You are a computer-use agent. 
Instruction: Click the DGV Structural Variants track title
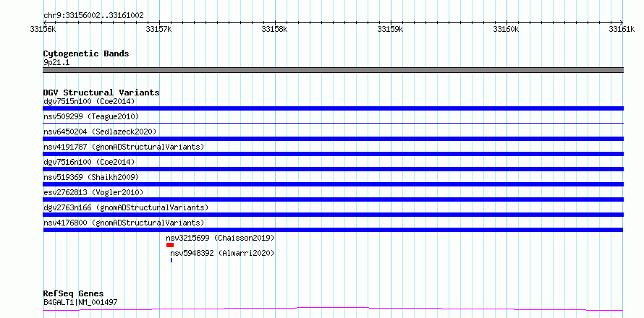coord(101,93)
